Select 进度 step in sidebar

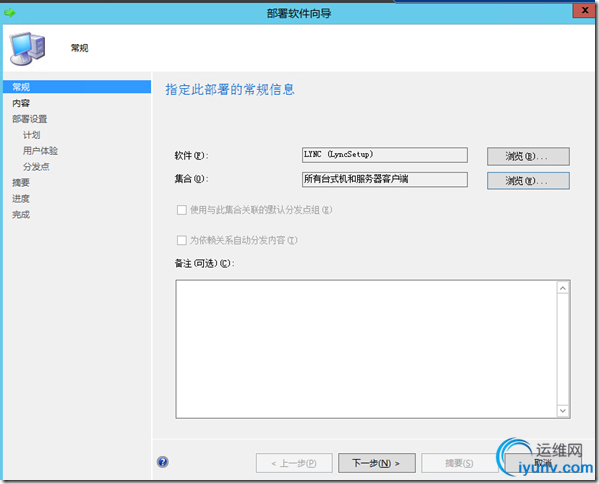(21, 199)
